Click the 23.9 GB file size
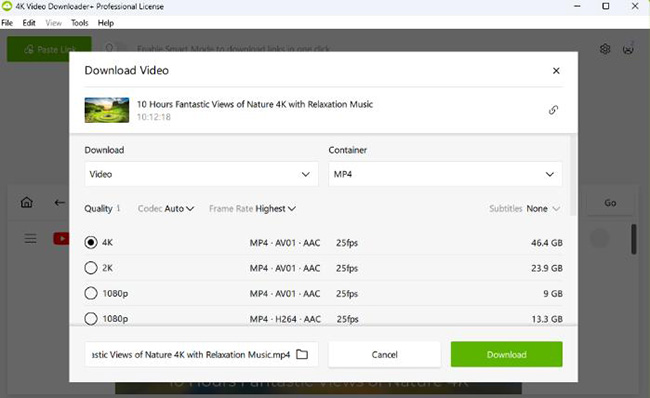650x398 pixels. tap(547, 268)
